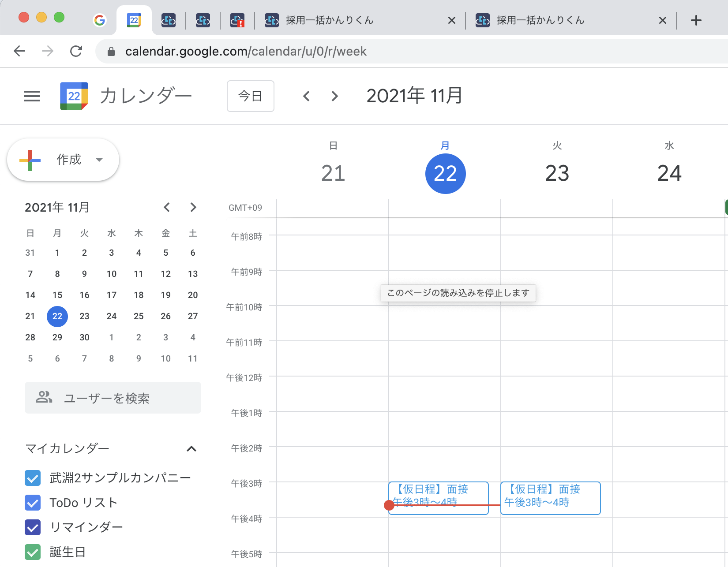Viewport: 728px width, 567px height.
Task: Open the main navigation hamburger menu
Action: point(31,96)
